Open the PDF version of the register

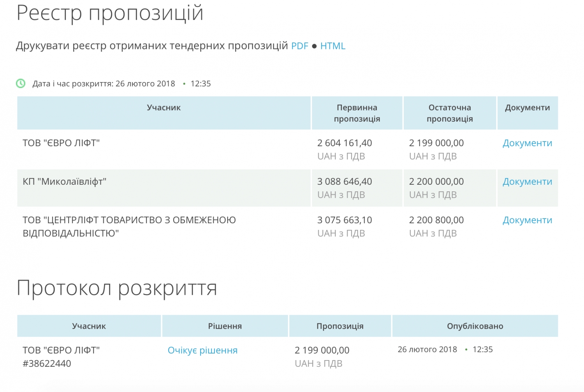pos(299,46)
